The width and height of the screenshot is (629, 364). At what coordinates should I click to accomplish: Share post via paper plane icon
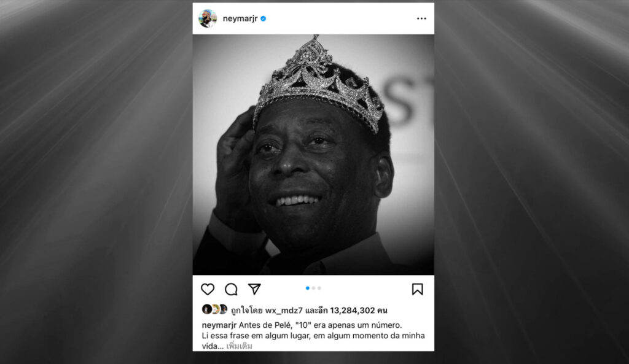coord(254,288)
